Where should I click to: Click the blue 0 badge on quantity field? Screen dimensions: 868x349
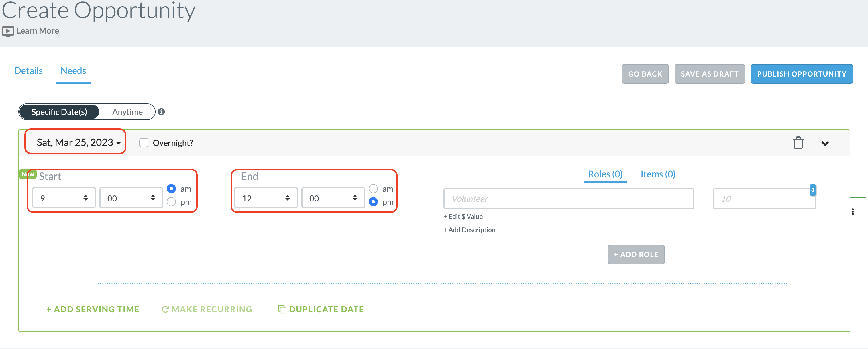pyautogui.click(x=812, y=190)
